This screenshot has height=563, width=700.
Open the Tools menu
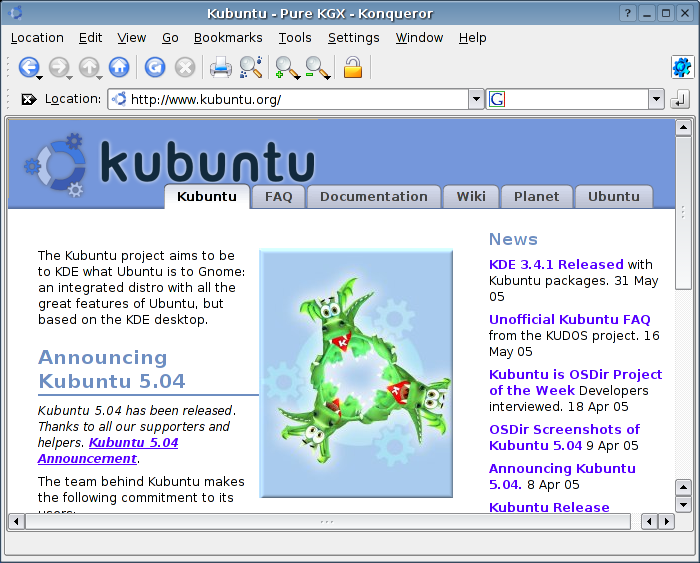(x=295, y=38)
